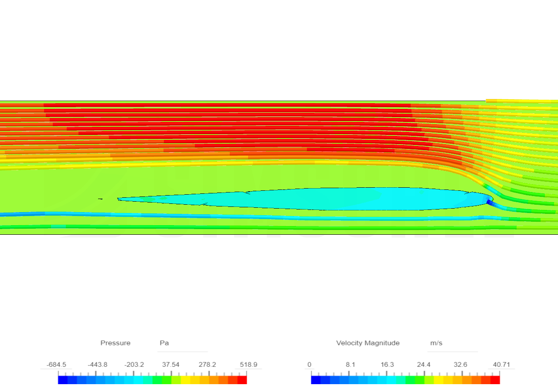Pick the red swatch on velocity colorbar
Screen dimensions: 558x392
coord(495,380)
